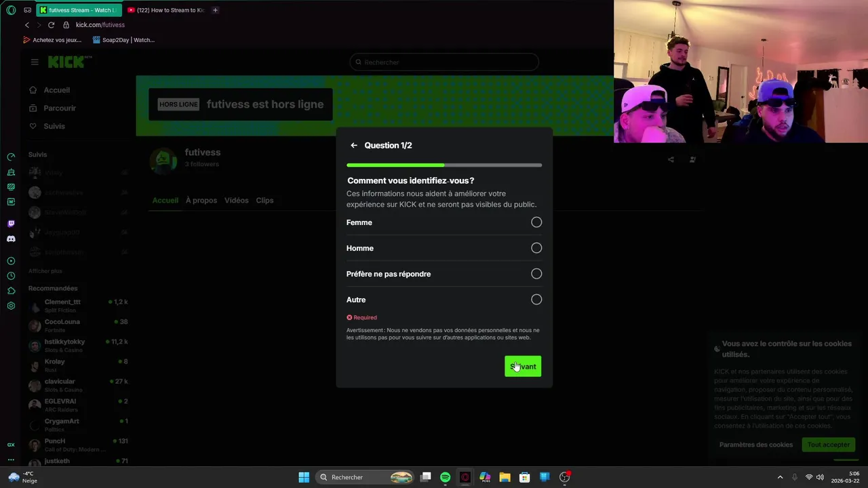Click the site padlock icon

[66, 25]
